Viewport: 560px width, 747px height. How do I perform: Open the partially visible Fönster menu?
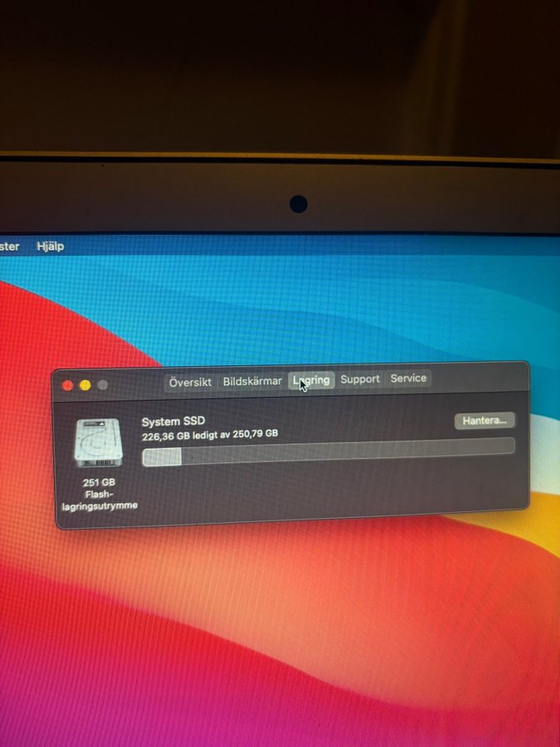click(9, 247)
